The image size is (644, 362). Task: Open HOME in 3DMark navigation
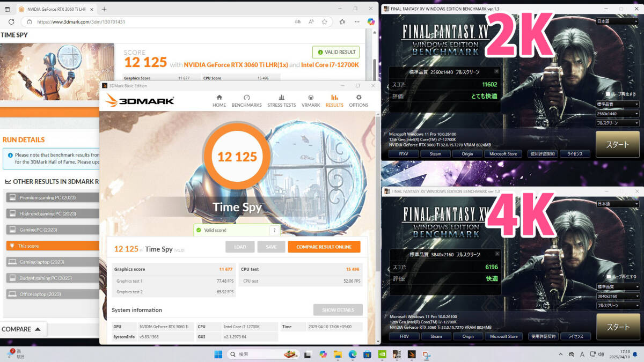[x=219, y=101]
